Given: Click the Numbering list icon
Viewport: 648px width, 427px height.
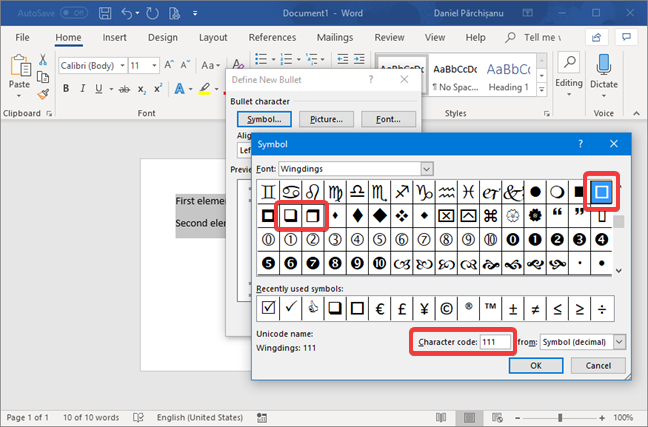Looking at the screenshot, I should [286, 59].
